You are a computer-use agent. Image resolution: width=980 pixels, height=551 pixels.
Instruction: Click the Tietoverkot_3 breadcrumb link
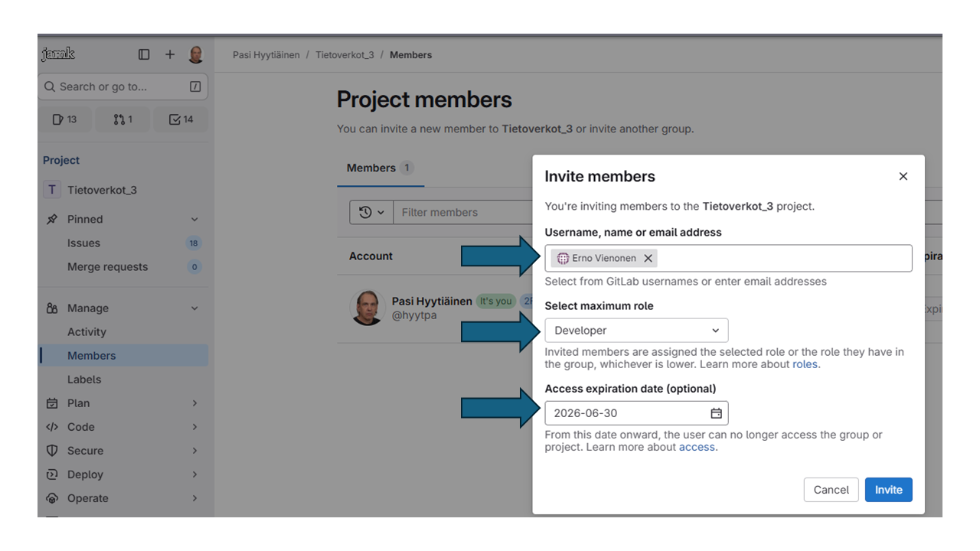[x=345, y=55]
